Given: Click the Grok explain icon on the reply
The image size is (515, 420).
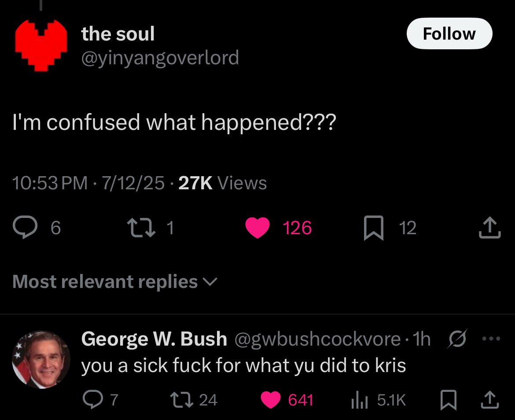Looking at the screenshot, I should (x=457, y=339).
